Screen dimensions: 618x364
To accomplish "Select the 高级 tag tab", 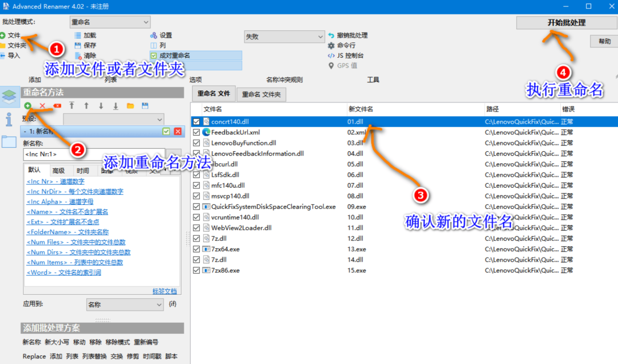I will coord(58,171).
